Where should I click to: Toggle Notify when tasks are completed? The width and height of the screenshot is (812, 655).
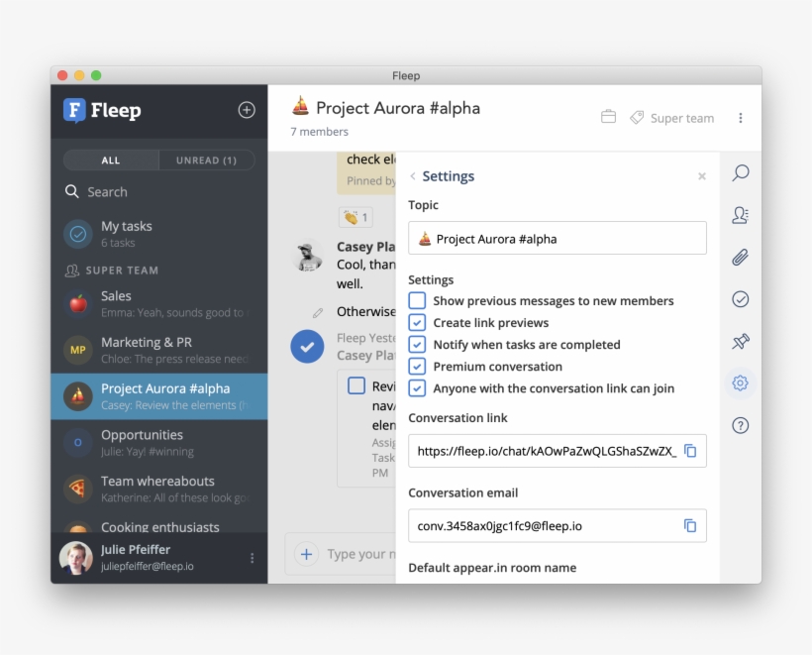(x=418, y=344)
